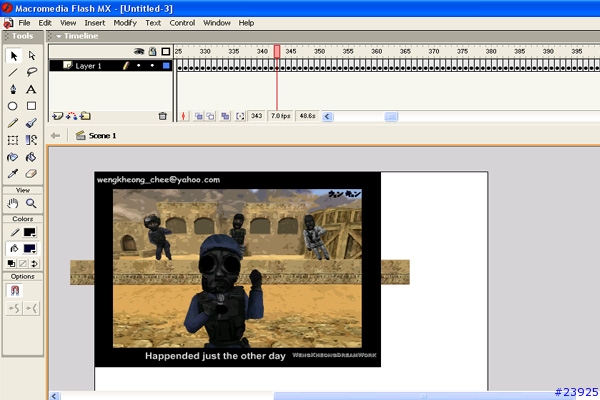Select the Rectangle tool
Image resolution: width=600 pixels, height=400 pixels.
(32, 106)
